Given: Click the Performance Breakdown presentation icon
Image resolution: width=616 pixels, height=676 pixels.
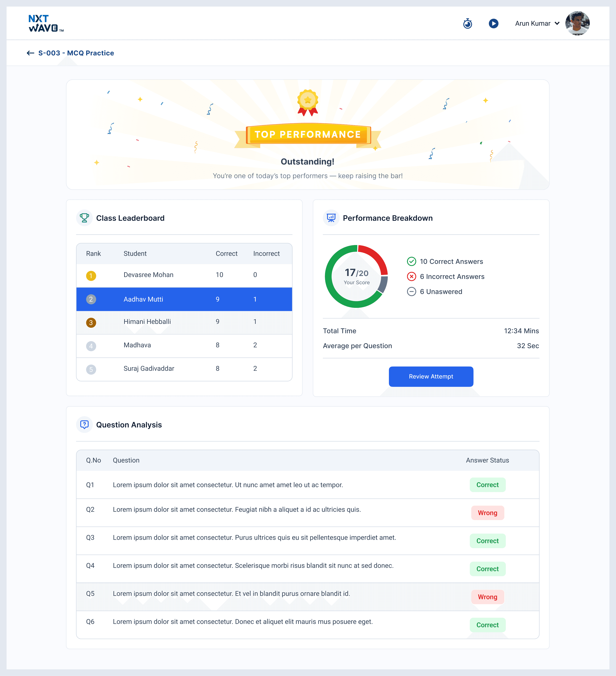Looking at the screenshot, I should point(331,218).
